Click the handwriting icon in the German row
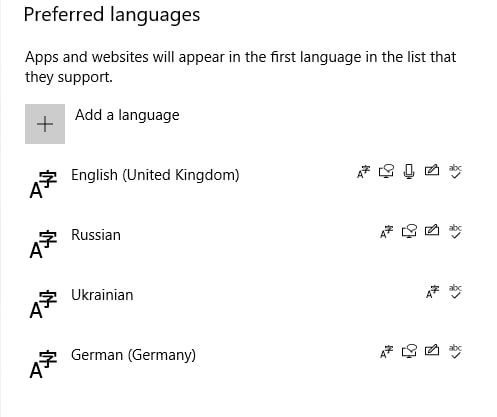Viewport: 497px width, 417px height. click(x=432, y=350)
